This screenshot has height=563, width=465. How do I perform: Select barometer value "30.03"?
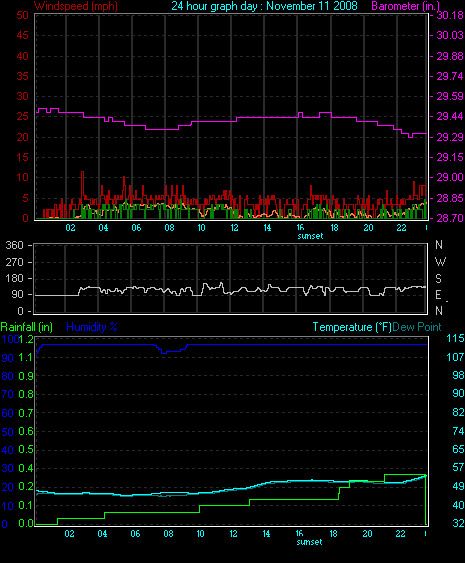pos(450,35)
